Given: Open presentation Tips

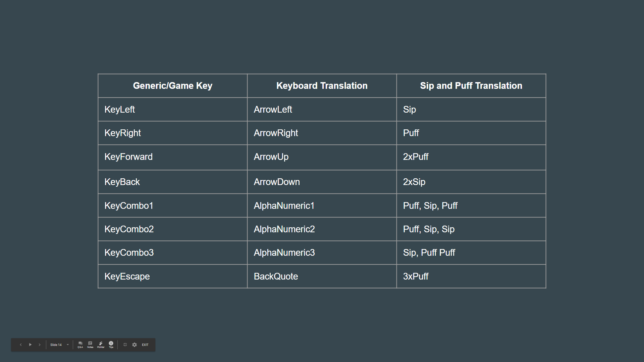Looking at the screenshot, I should point(111,345).
